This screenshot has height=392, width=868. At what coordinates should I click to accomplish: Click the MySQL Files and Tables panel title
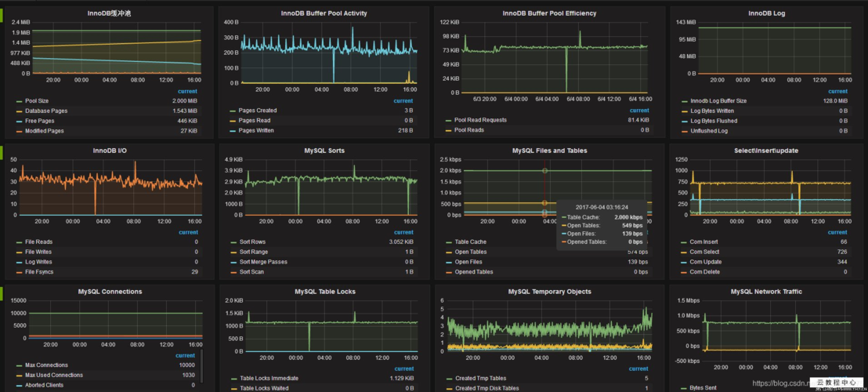(549, 151)
